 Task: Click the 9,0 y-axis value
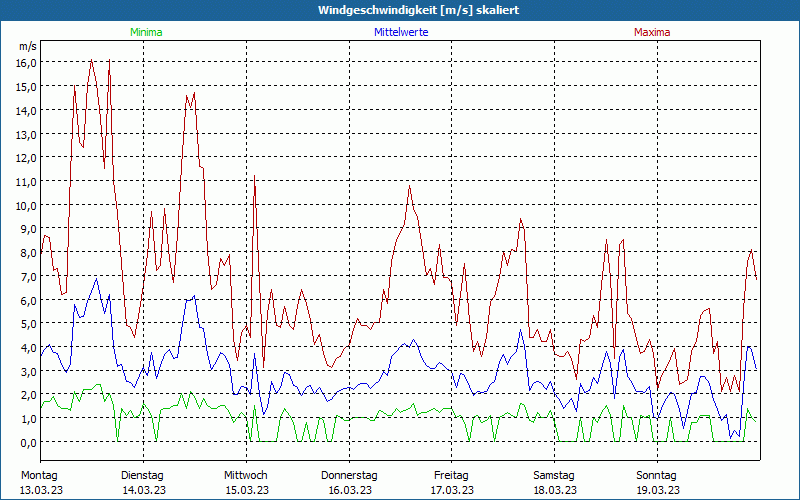30,230
